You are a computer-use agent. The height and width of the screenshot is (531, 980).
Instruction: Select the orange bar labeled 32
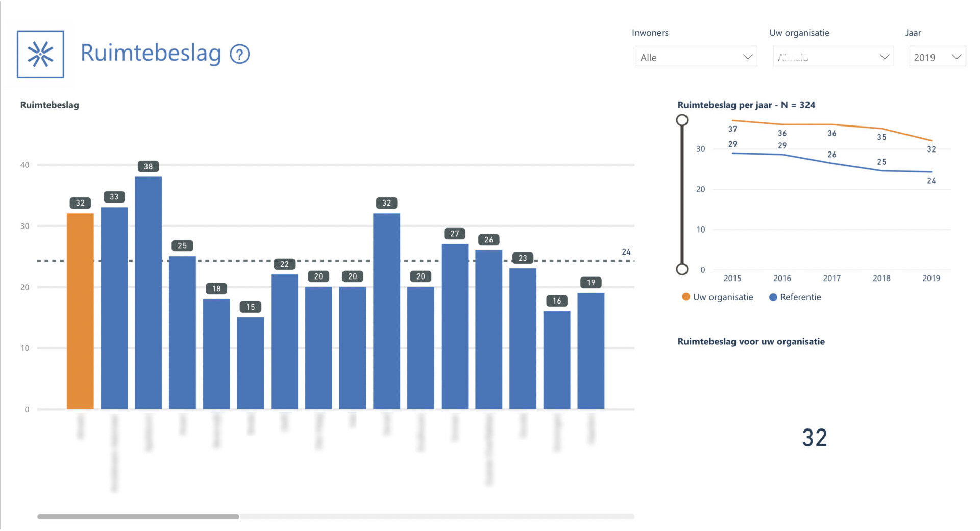80,311
